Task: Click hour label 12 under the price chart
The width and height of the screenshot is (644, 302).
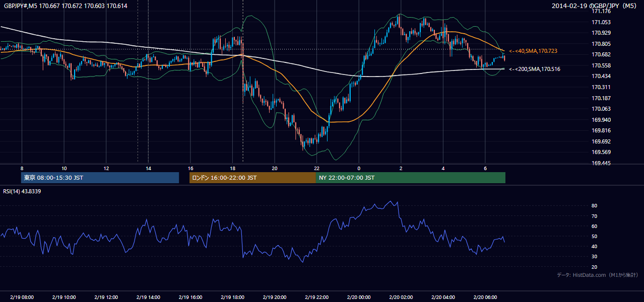Action: click(106, 168)
